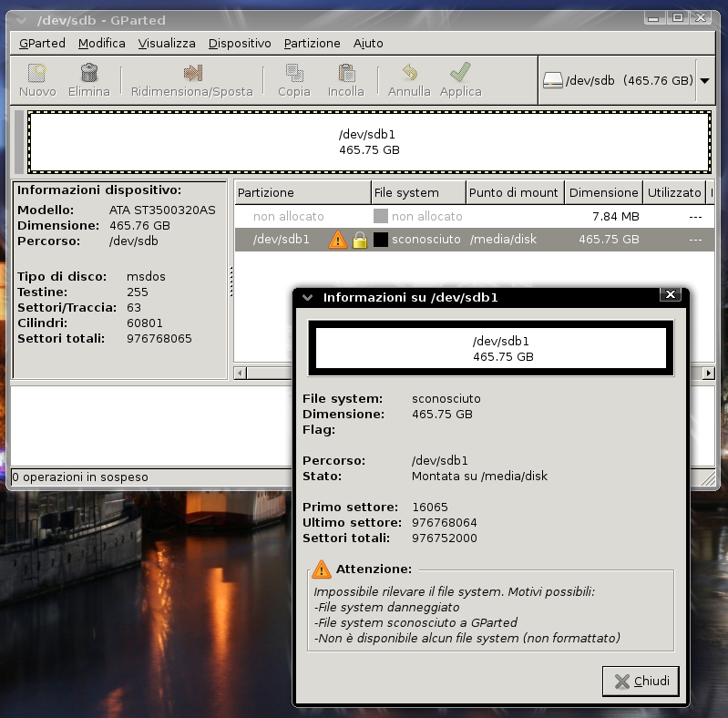Screen dimensions: 728x718
Task: Open the Partizione menu
Action: (x=312, y=43)
